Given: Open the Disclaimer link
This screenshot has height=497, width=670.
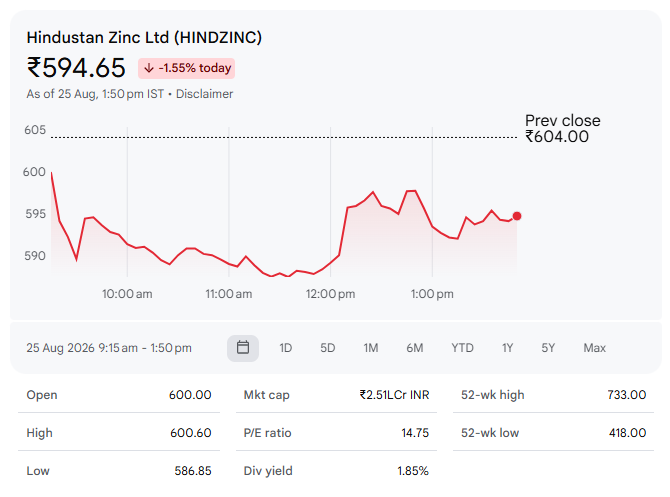Looking at the screenshot, I should [204, 94].
